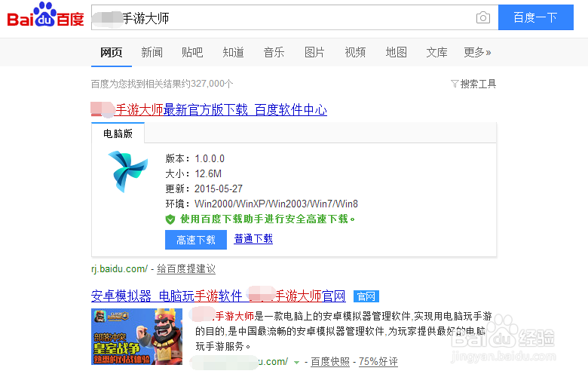Go to the 知道 tab

click(233, 52)
